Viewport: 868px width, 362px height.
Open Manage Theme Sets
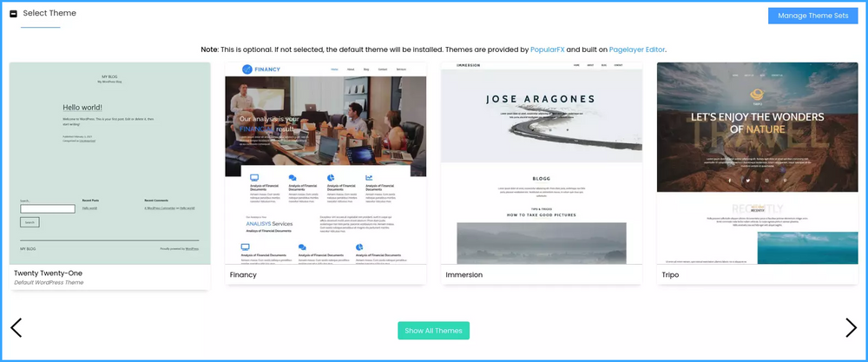click(x=812, y=16)
